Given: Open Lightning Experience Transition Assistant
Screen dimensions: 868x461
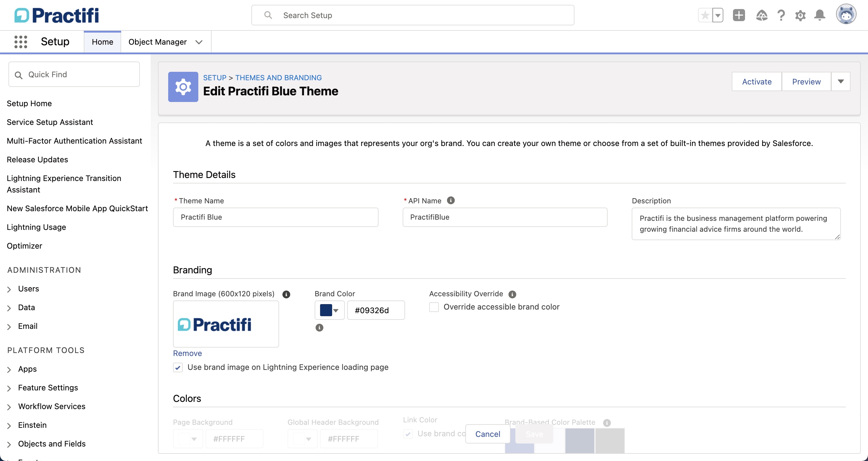Looking at the screenshot, I should pos(64,184).
